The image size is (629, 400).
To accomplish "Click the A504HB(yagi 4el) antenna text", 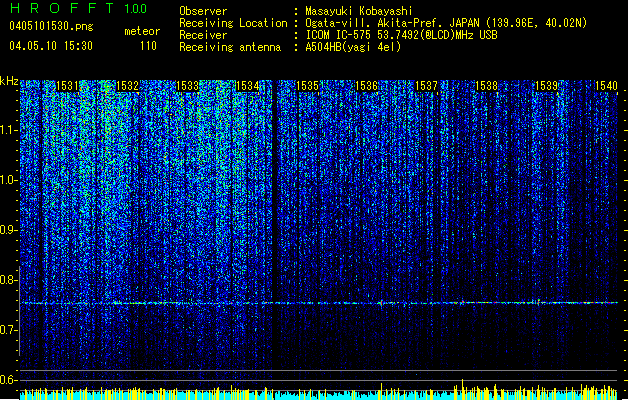I will [353, 47].
